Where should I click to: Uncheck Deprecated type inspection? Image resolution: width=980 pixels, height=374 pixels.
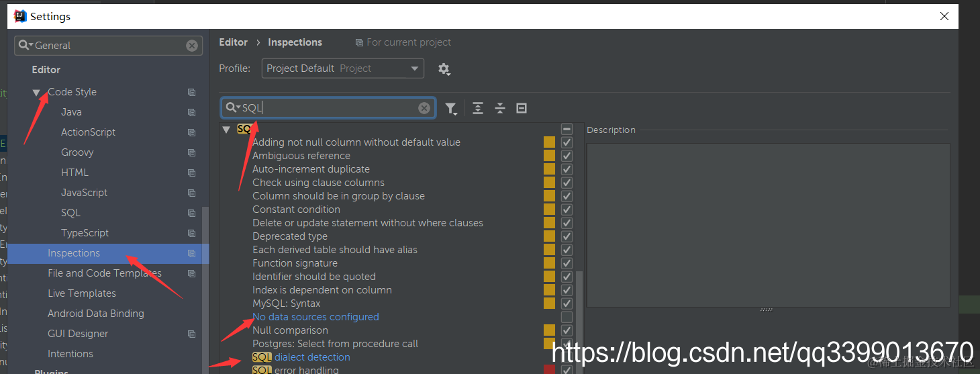567,236
